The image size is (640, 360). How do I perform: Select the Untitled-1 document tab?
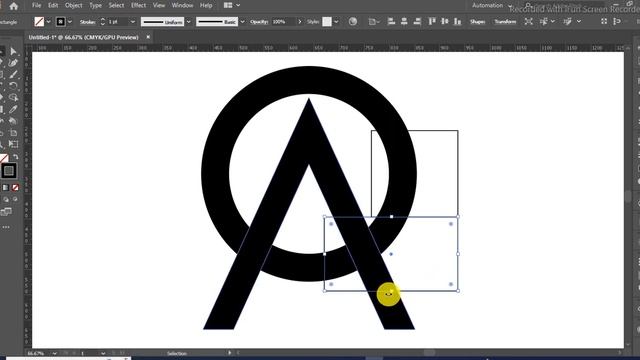tap(83, 37)
